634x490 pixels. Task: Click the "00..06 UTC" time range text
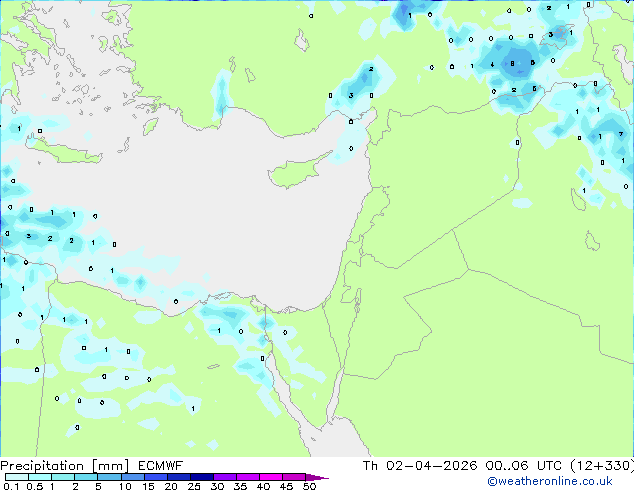point(523,465)
